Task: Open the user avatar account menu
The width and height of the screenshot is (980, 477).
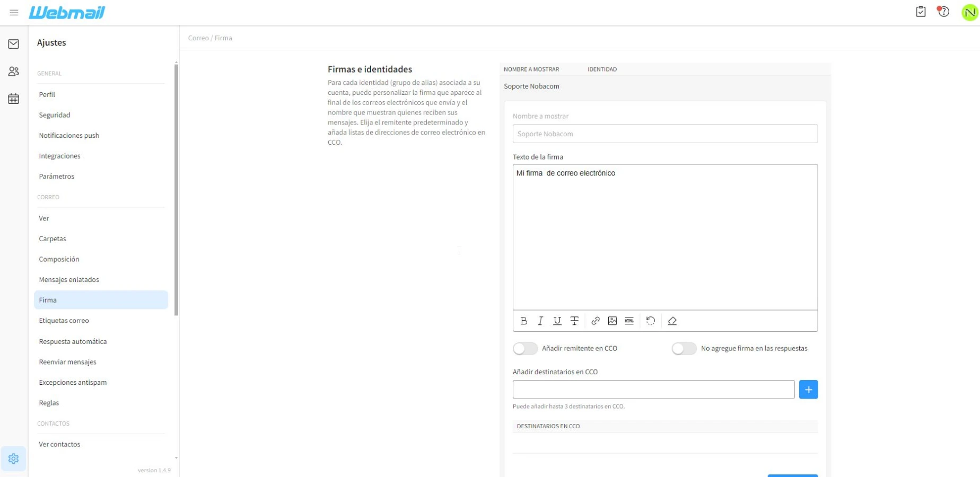Action: [969, 12]
